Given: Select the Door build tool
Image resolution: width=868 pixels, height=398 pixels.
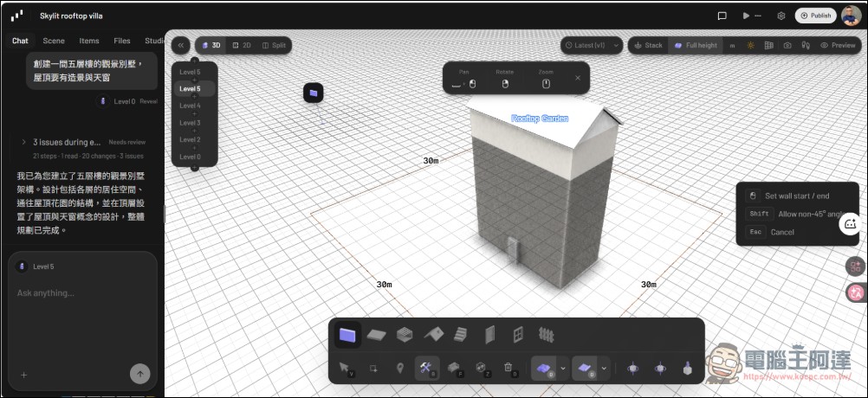Looking at the screenshot, I should pos(490,335).
